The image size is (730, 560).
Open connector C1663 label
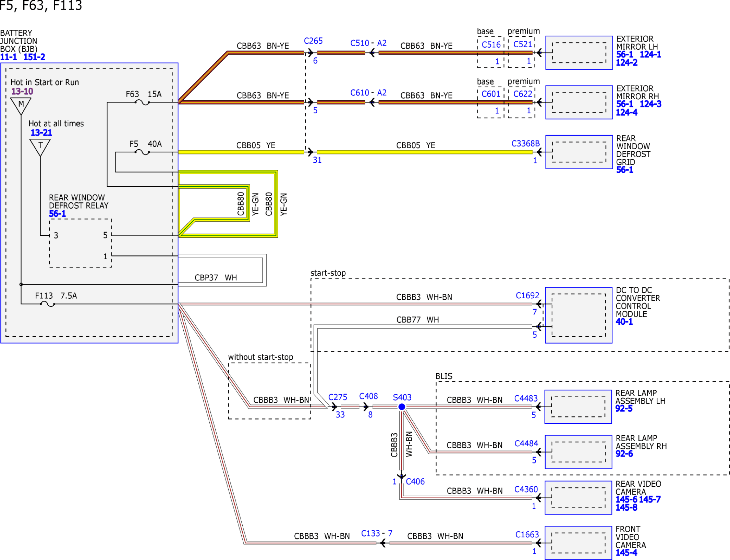coord(527,535)
